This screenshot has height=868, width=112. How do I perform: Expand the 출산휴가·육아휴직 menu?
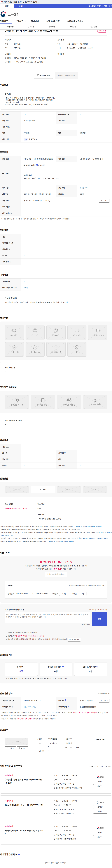(77, 21)
